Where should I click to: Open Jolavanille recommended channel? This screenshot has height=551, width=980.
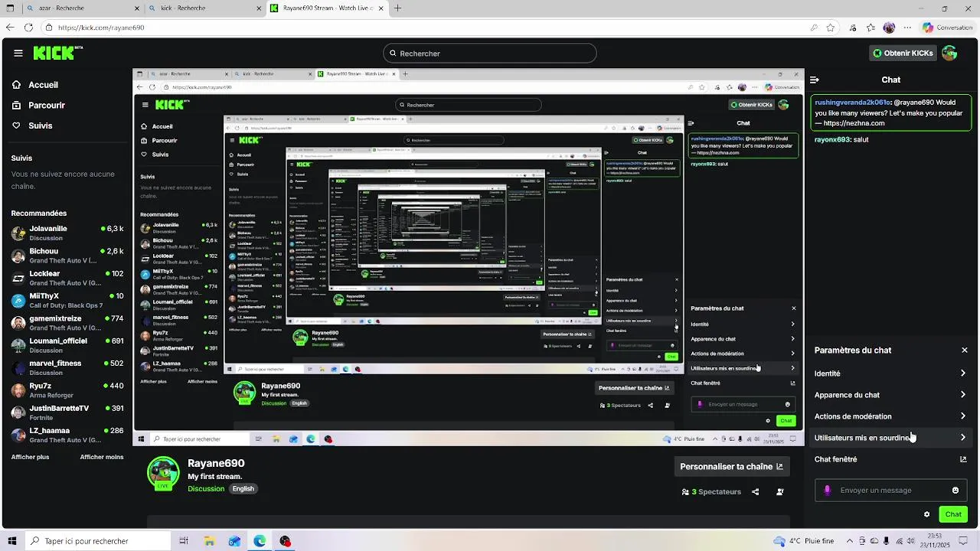pos(67,233)
